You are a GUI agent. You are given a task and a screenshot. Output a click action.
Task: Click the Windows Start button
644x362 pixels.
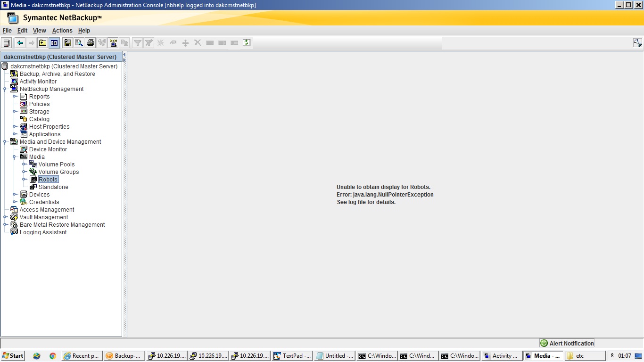tap(13, 356)
